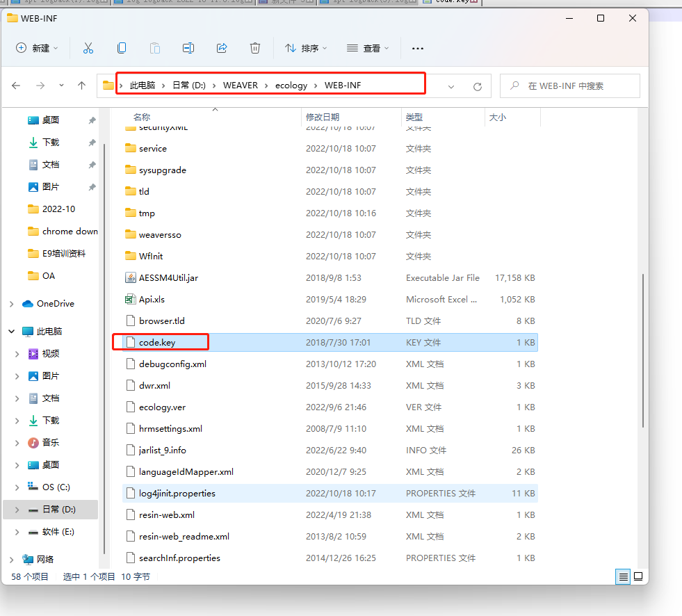Click the Copy icon in toolbar
Screen dimensions: 682x616
pos(122,48)
